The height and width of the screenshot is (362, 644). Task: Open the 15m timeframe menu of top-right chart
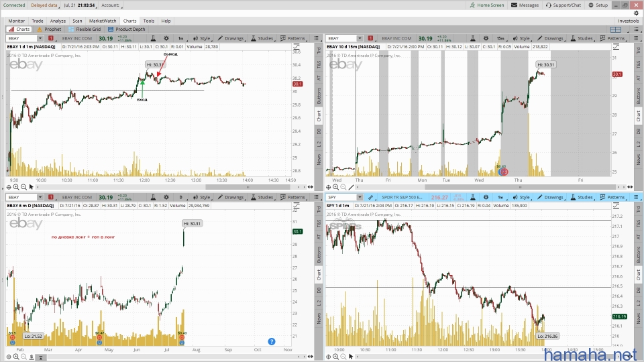point(500,38)
